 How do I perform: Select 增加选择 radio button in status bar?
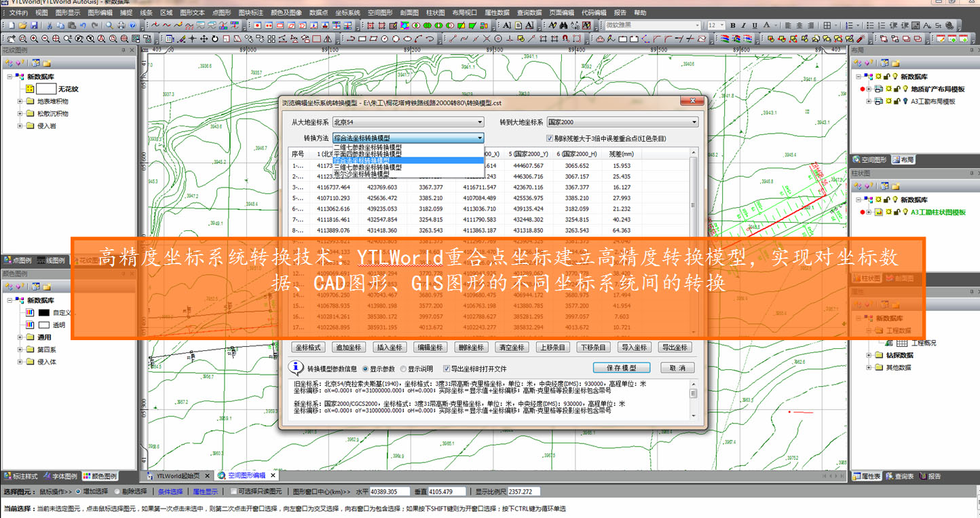tap(78, 492)
